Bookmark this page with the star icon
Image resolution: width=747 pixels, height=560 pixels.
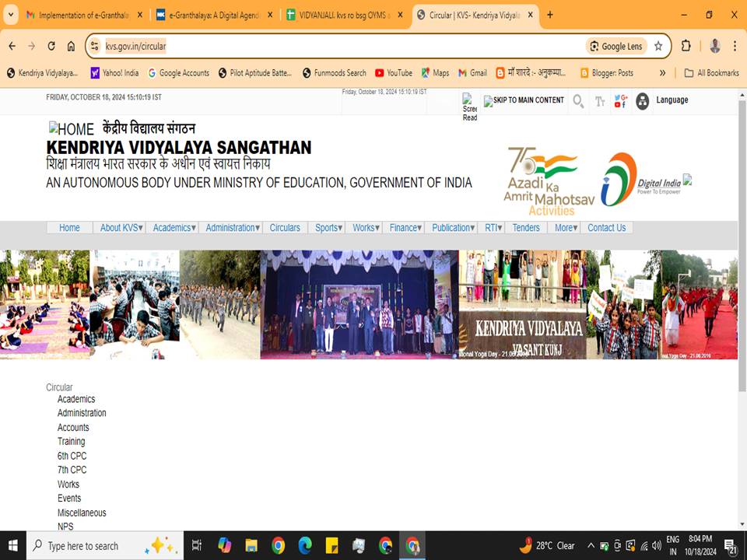658,46
